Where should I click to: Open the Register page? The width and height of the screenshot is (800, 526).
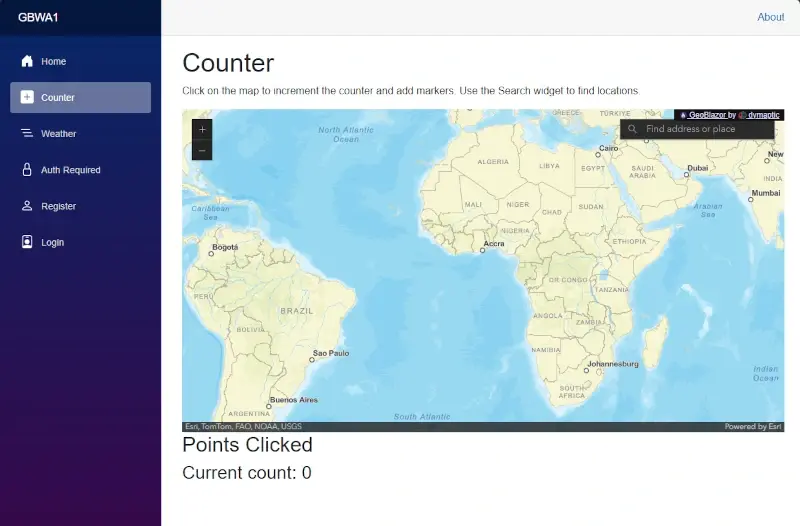[x=81, y=206]
